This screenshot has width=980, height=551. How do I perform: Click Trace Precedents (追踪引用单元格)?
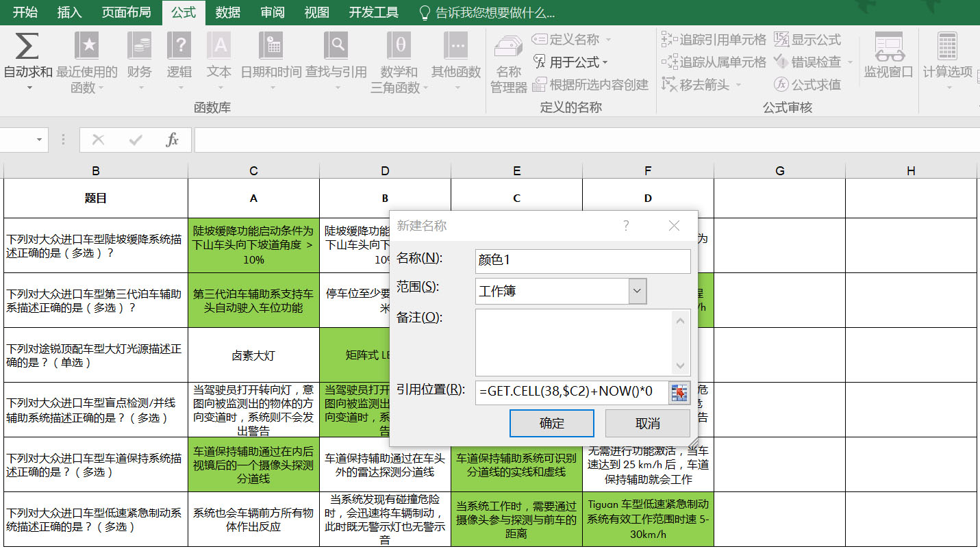click(714, 40)
